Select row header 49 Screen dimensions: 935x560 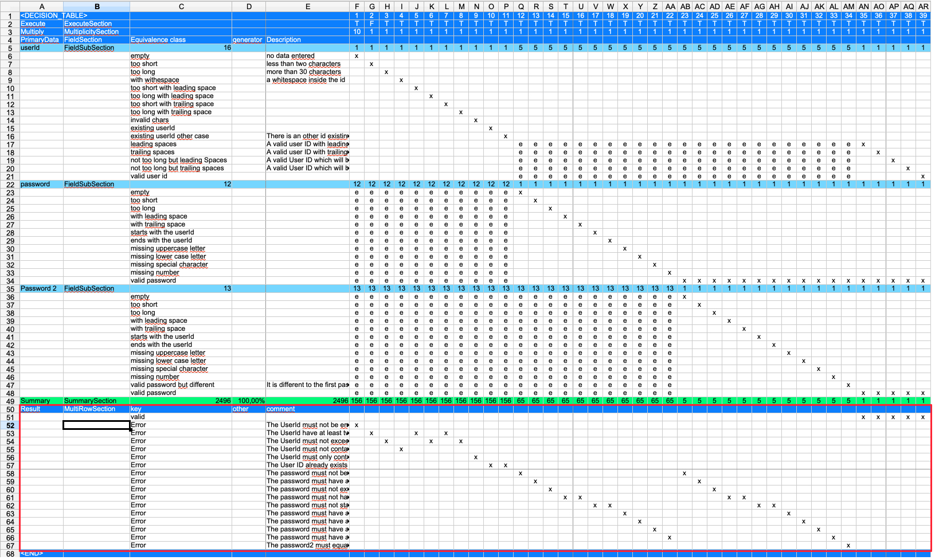(10, 401)
